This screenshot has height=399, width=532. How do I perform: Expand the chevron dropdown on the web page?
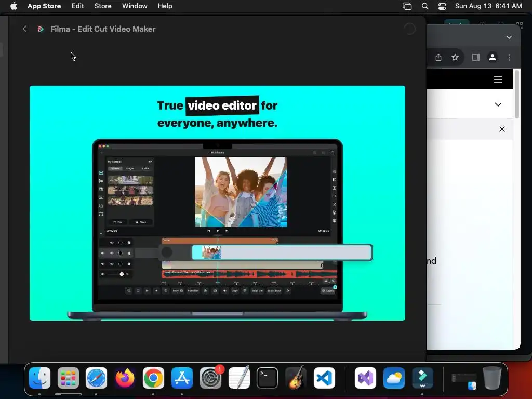(498, 104)
